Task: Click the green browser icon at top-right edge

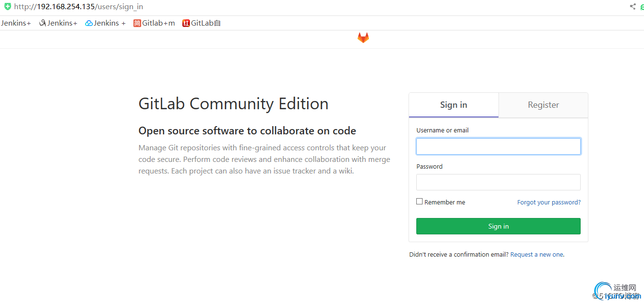Action: tap(642, 7)
